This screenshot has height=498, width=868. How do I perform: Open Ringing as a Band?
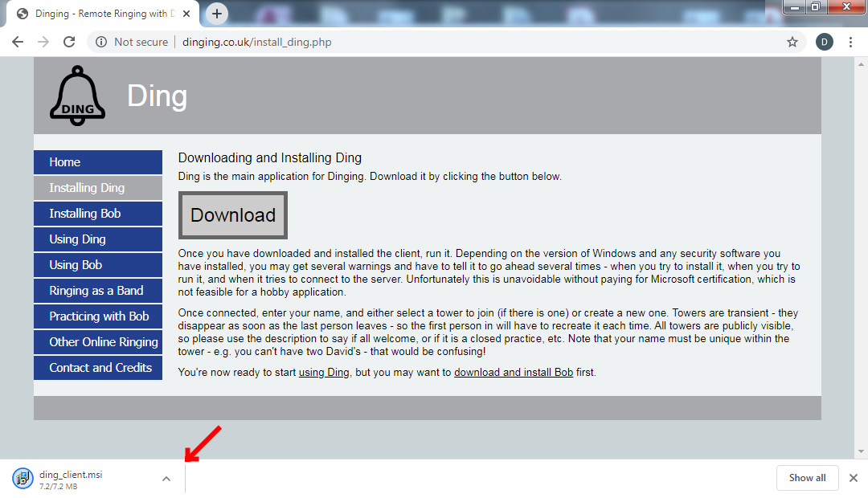tap(98, 291)
